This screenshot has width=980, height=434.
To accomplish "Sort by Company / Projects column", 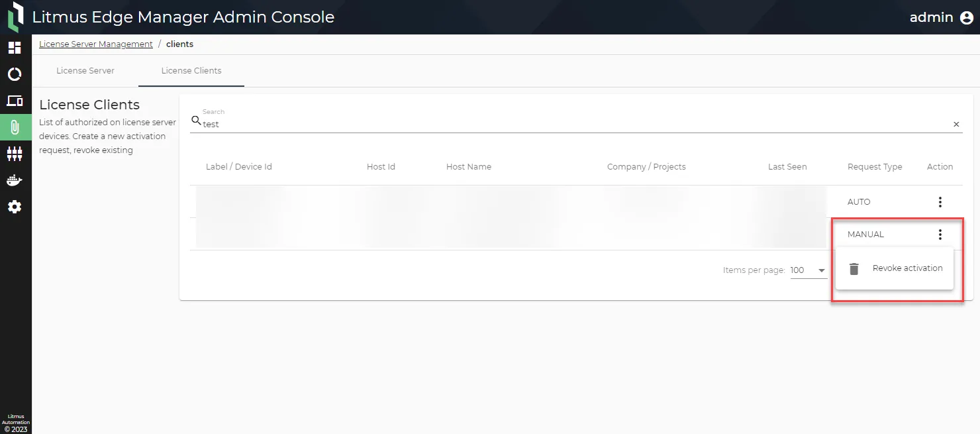I will [x=646, y=167].
